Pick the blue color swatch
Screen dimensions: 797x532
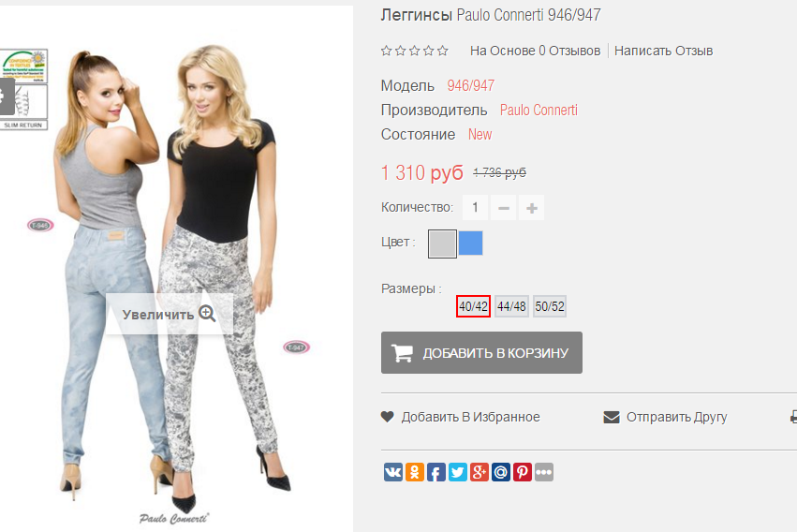tap(471, 243)
